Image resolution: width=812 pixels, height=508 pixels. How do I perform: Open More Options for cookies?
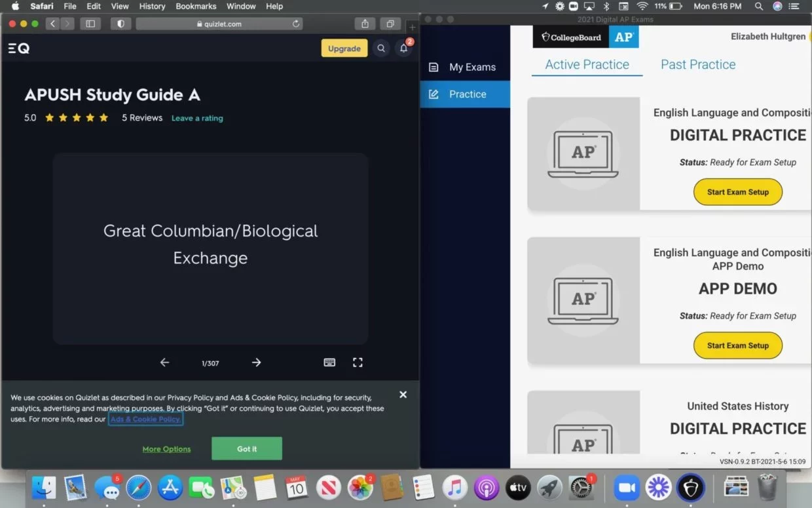167,449
